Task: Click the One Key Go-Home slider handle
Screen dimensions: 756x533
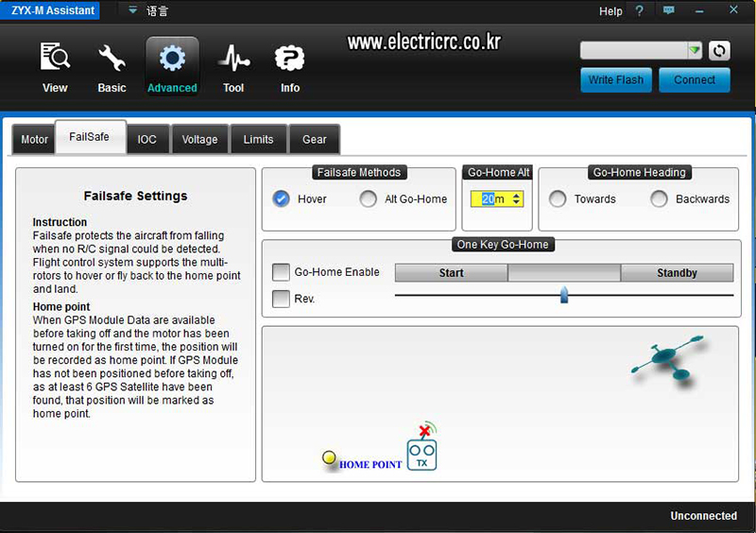Action: click(x=564, y=295)
